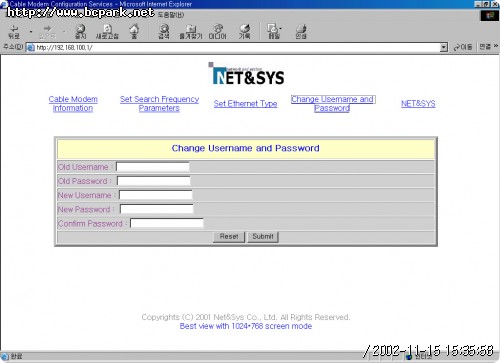Go to the Home page icon
The image size is (500, 363).
point(134,32)
